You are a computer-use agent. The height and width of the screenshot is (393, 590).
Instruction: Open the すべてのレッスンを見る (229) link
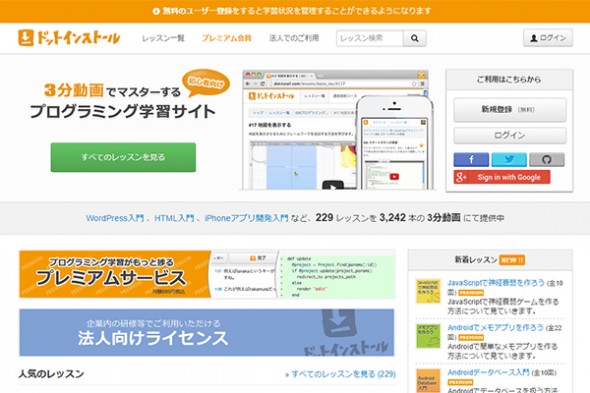(x=341, y=374)
